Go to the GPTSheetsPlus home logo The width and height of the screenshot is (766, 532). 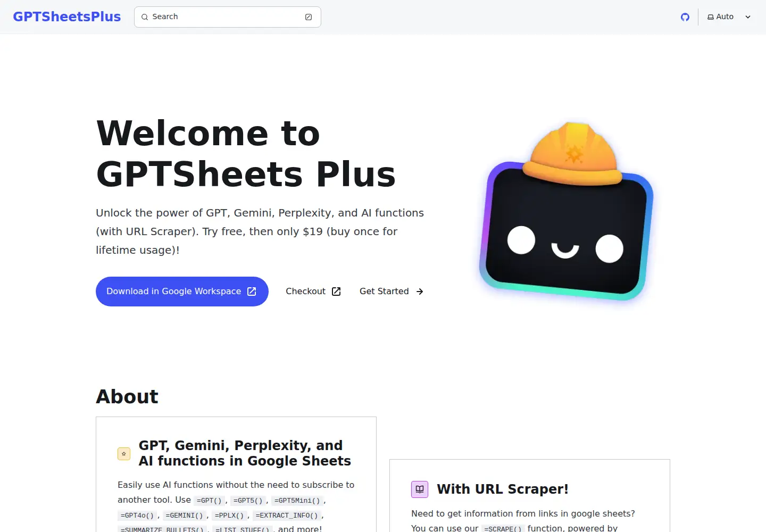pyautogui.click(x=67, y=17)
